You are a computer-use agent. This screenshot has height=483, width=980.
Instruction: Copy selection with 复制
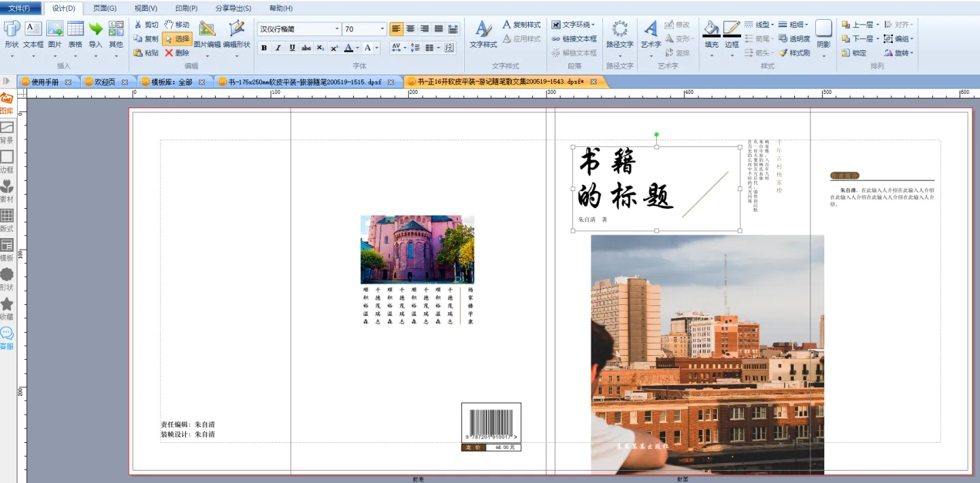(146, 39)
